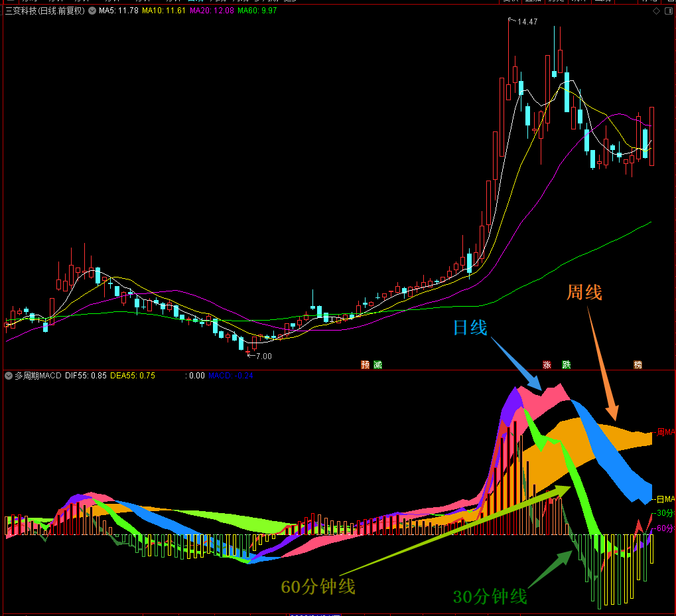Select the MA5: 11.78 indicator value
This screenshot has width=676, height=616.
[x=119, y=11]
